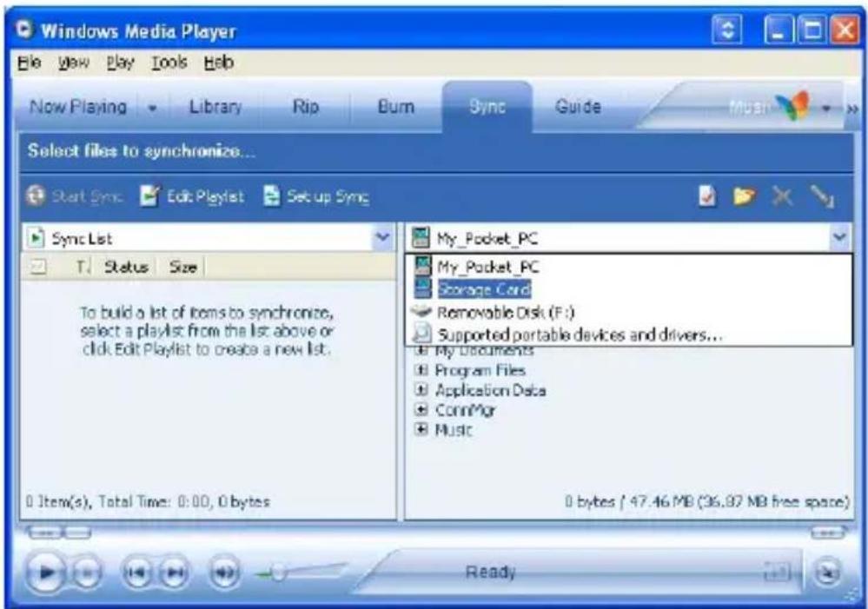Image resolution: width=868 pixels, height=609 pixels.
Task: Expand the Music folder
Action: (421, 429)
